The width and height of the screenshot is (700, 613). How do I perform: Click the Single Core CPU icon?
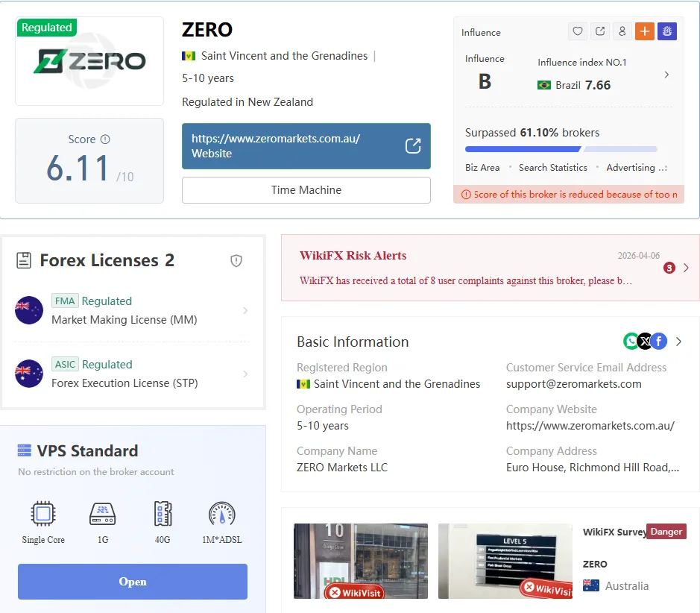(x=43, y=513)
